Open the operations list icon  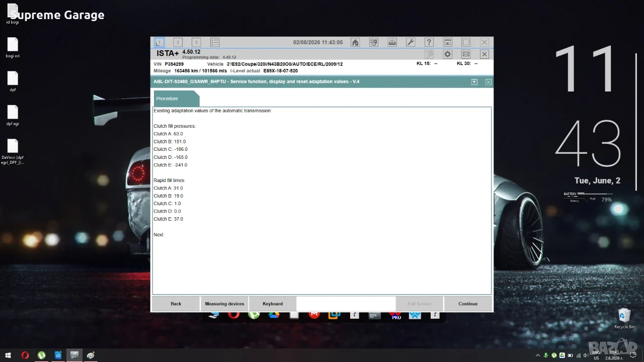click(x=215, y=42)
